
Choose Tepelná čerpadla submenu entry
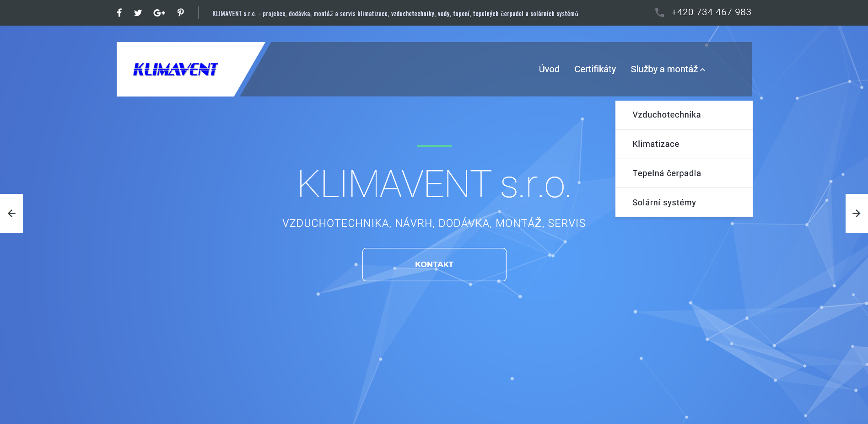684,173
